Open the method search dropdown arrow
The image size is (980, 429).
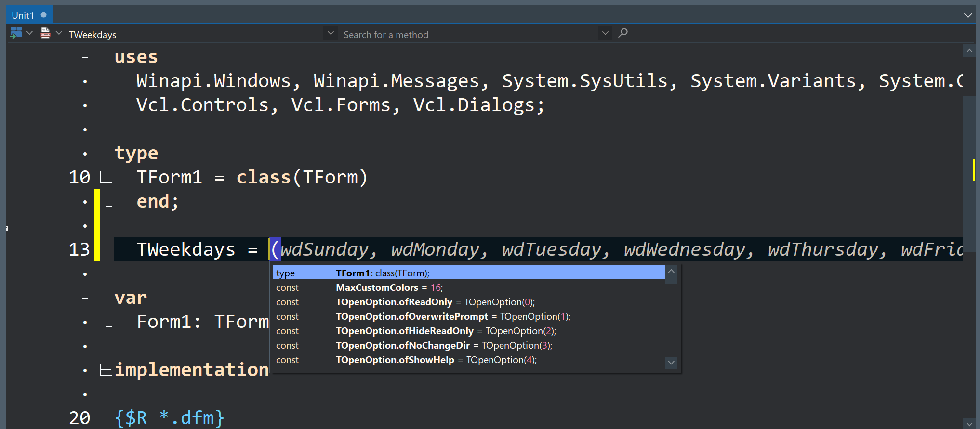[x=605, y=33]
